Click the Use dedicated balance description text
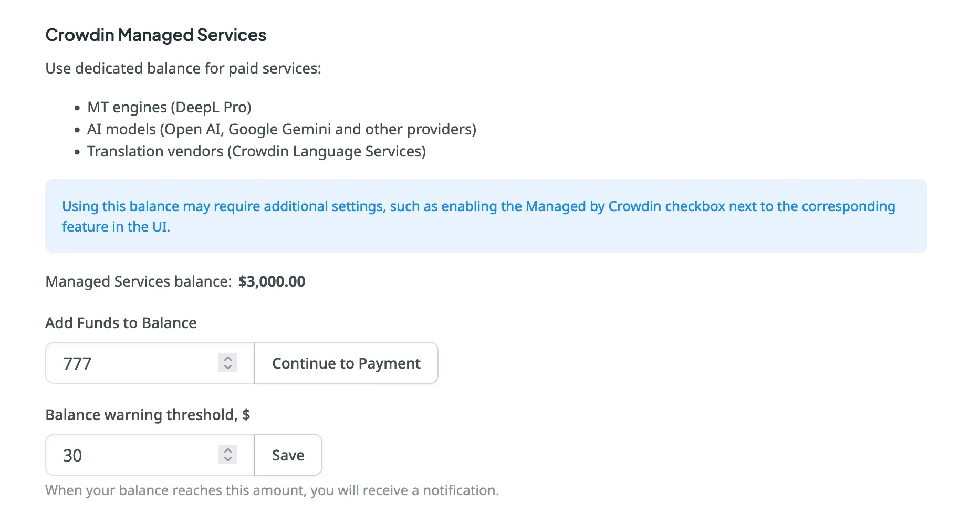Screen dimensions: 980x524 pyautogui.click(x=183, y=69)
